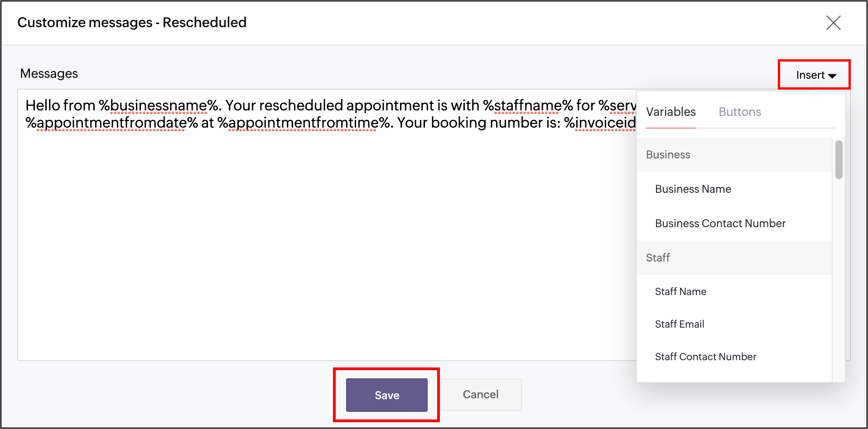Click the Staff group header
This screenshot has width=868, height=429.
point(657,258)
